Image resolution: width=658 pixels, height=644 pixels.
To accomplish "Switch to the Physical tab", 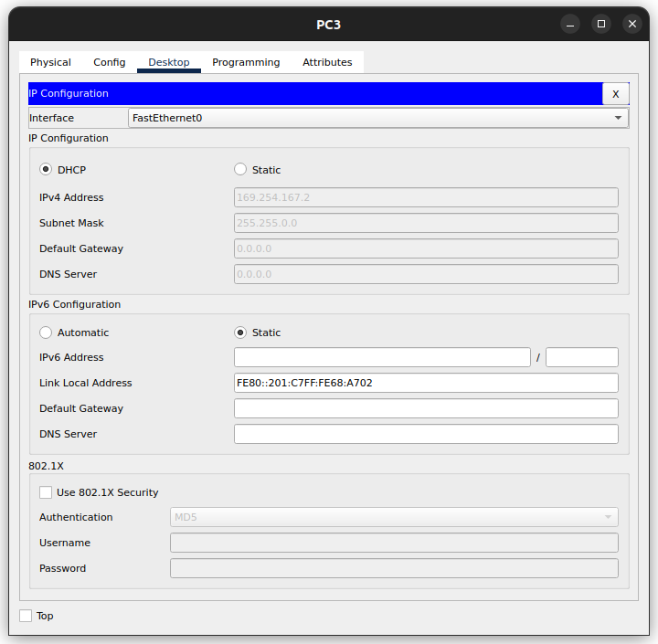I will 50,62.
